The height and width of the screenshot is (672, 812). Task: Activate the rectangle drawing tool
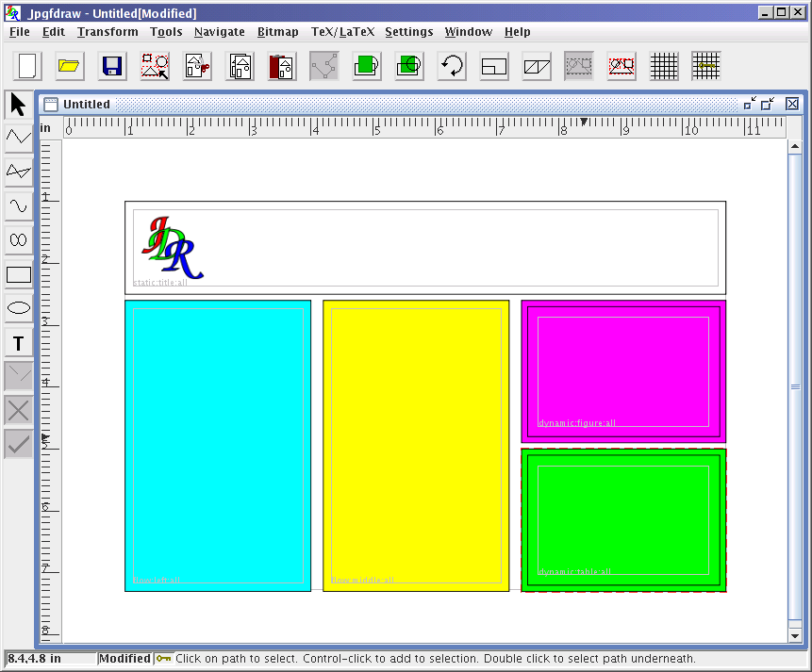(17, 273)
